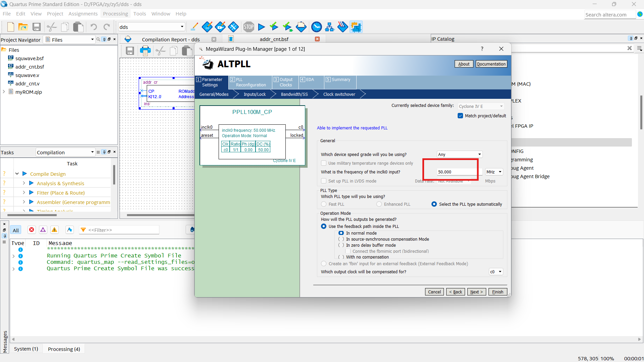Start Compilation with blue play icon
Image resolution: width=644 pixels, height=362 pixels.
point(262,27)
